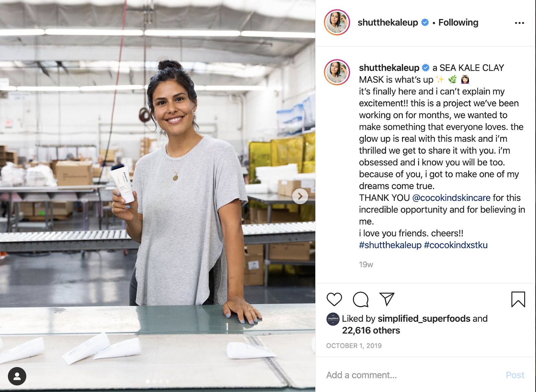Save post with the bookmark icon

click(x=518, y=299)
